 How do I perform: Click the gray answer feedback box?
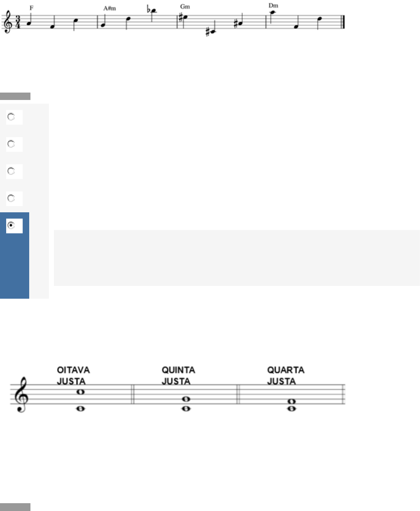(x=237, y=258)
